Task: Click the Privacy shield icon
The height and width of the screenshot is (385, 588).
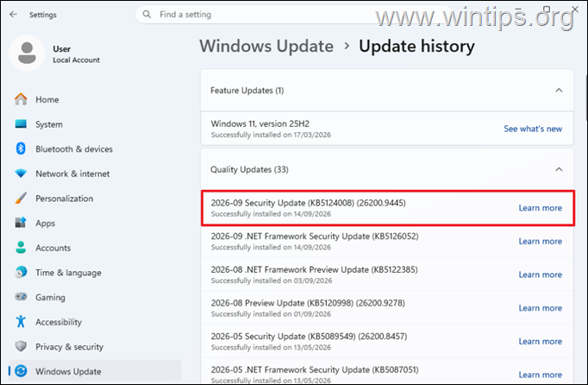Action: [21, 346]
